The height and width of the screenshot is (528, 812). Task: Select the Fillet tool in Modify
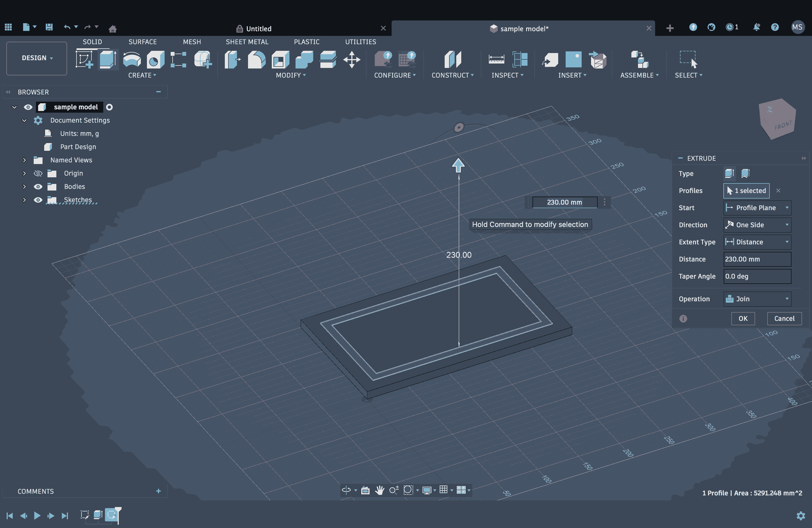tap(256, 59)
